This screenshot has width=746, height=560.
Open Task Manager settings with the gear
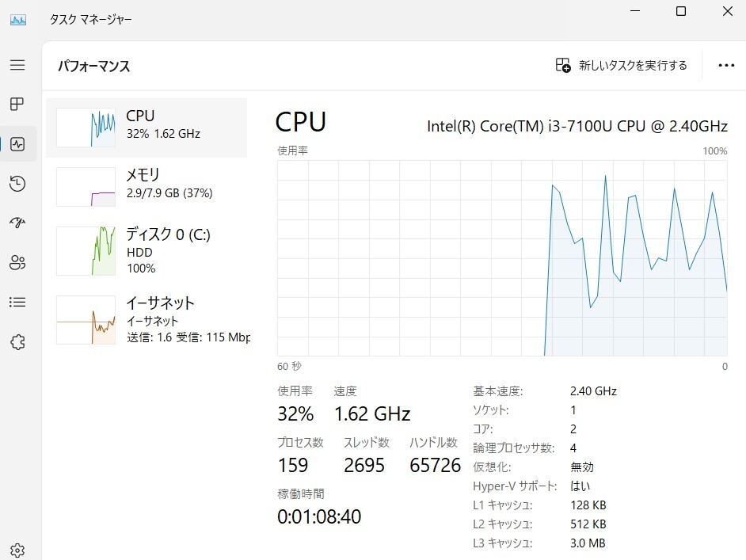(x=17, y=550)
